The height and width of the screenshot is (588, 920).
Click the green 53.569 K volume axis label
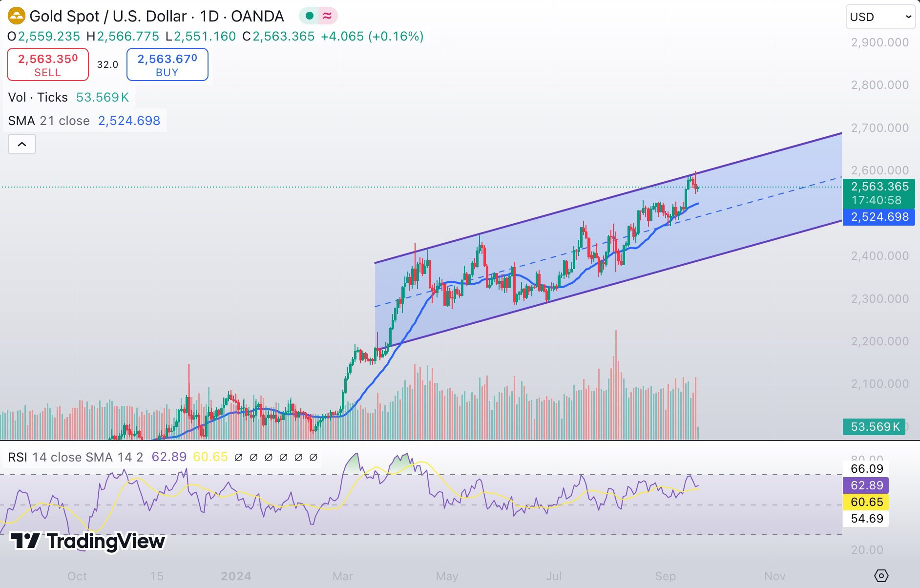874,427
